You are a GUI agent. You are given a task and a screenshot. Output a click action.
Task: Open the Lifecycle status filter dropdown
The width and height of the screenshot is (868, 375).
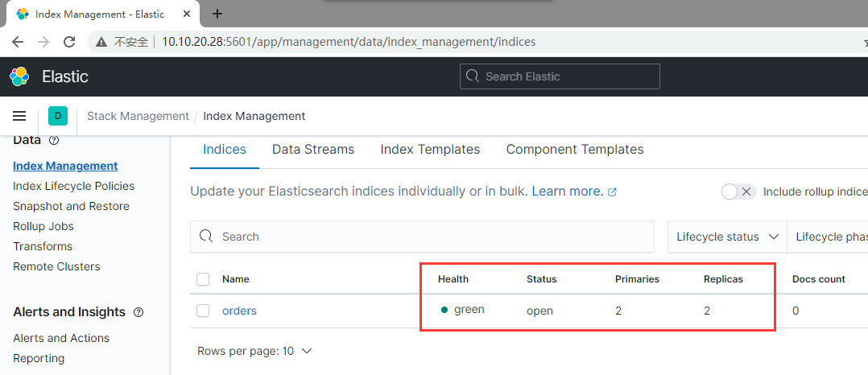click(727, 237)
